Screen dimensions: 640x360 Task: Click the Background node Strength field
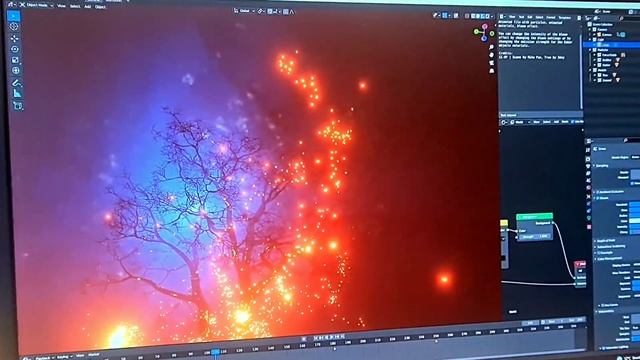pos(536,237)
